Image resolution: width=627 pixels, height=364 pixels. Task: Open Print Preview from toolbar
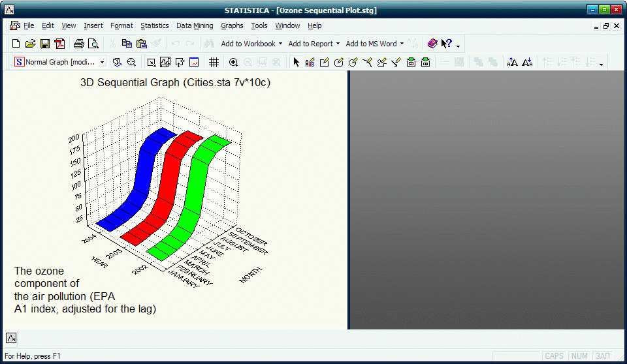[x=93, y=44]
